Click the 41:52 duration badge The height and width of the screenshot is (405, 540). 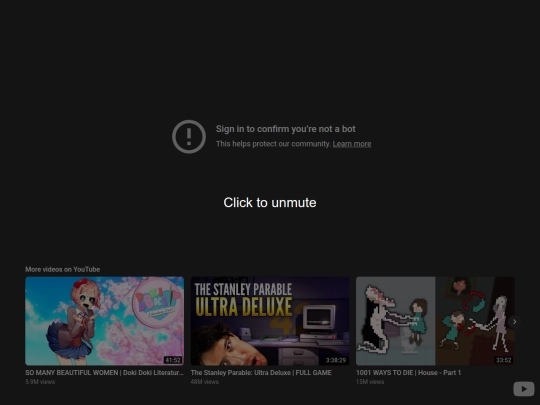173,360
